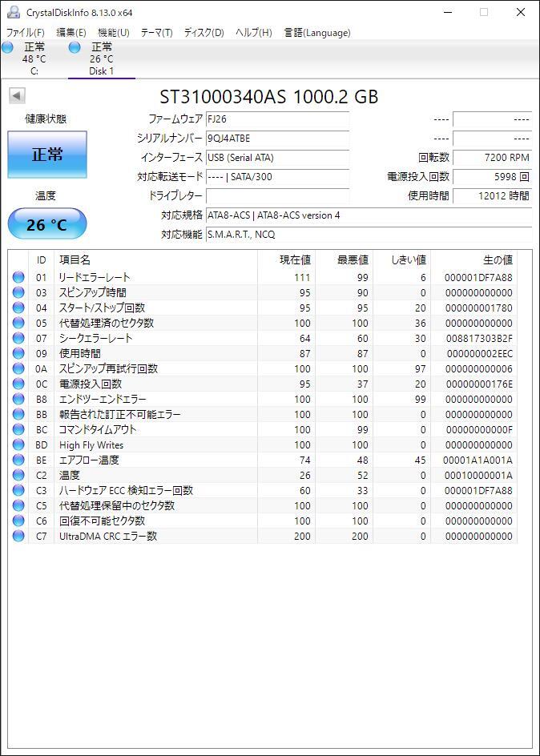Click the standard field ATA8-ACS version 4
Image resolution: width=540 pixels, height=756 pixels.
[x=369, y=215]
